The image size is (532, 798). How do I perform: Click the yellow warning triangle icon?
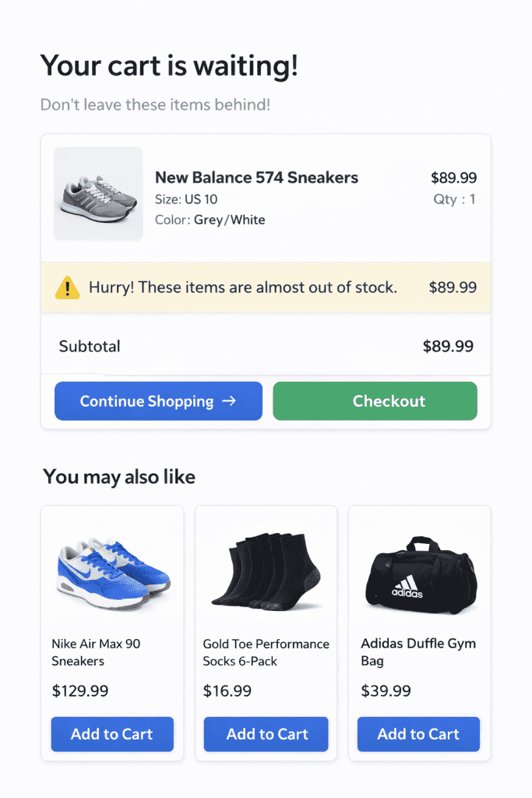(68, 288)
